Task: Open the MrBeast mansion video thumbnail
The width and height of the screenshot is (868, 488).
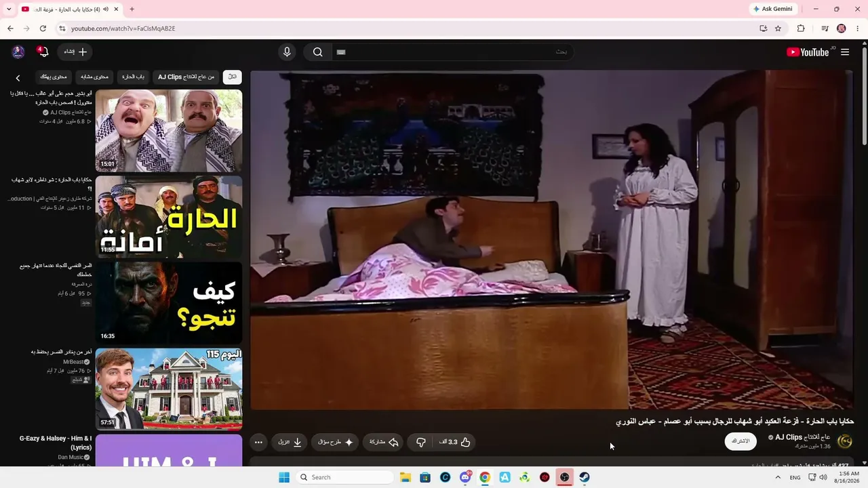Action: pos(169,389)
